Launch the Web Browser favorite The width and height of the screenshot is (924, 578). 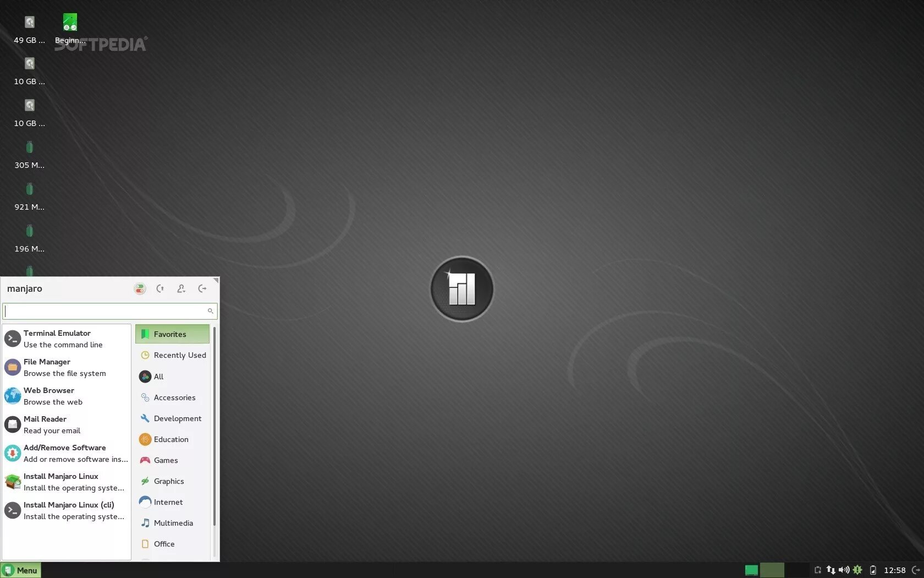67,396
